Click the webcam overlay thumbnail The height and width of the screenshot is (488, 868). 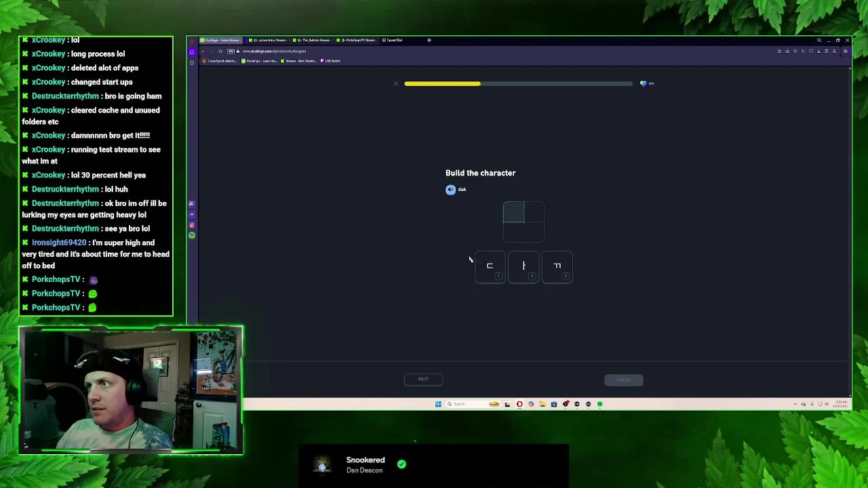131,390
